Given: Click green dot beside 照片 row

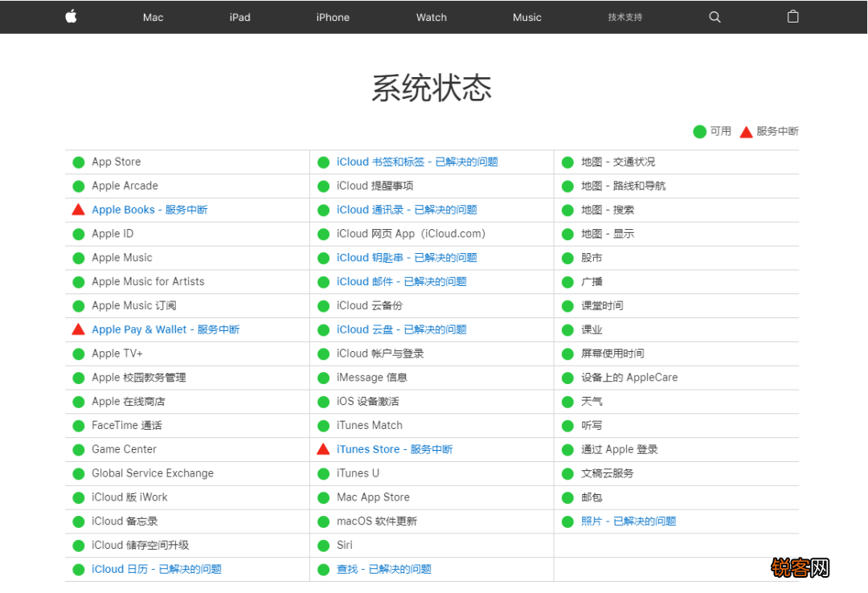Looking at the screenshot, I should (567, 521).
